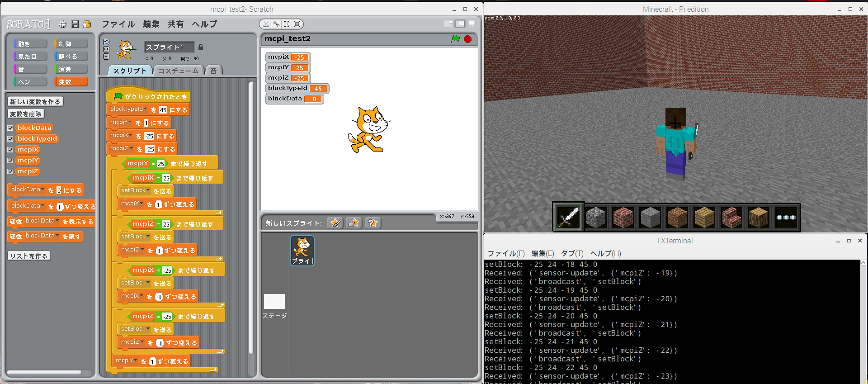Select wooden planks in Minecraft hotbar
The image size is (868, 384).
coord(704,218)
